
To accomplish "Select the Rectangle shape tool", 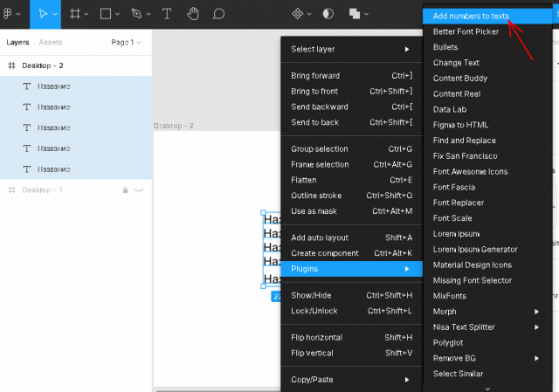I will (105, 14).
